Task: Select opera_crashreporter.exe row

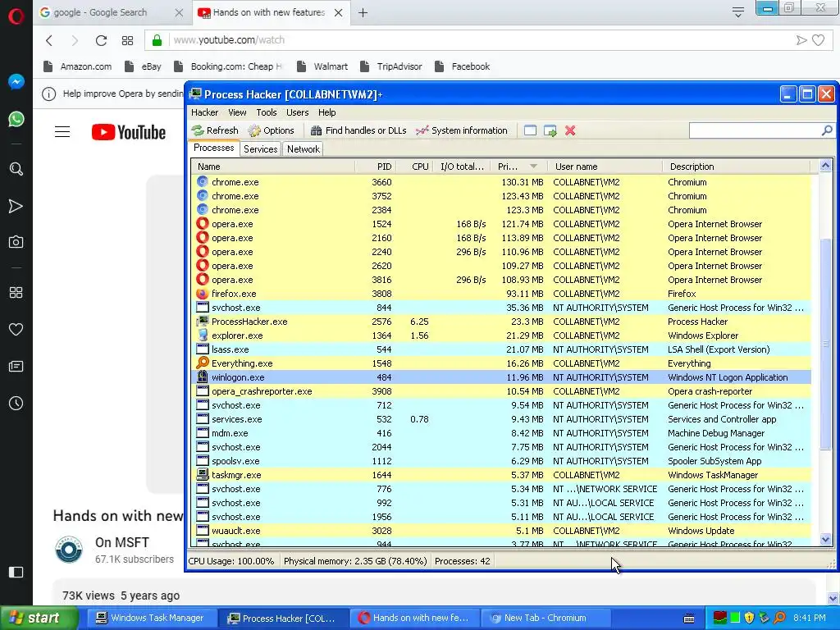Action: click(x=501, y=391)
